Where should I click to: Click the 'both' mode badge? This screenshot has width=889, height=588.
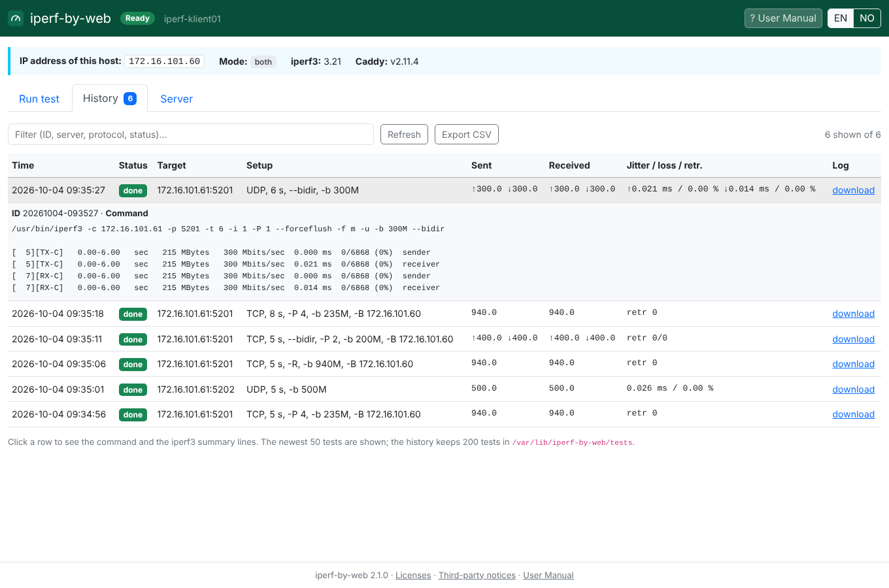point(263,62)
